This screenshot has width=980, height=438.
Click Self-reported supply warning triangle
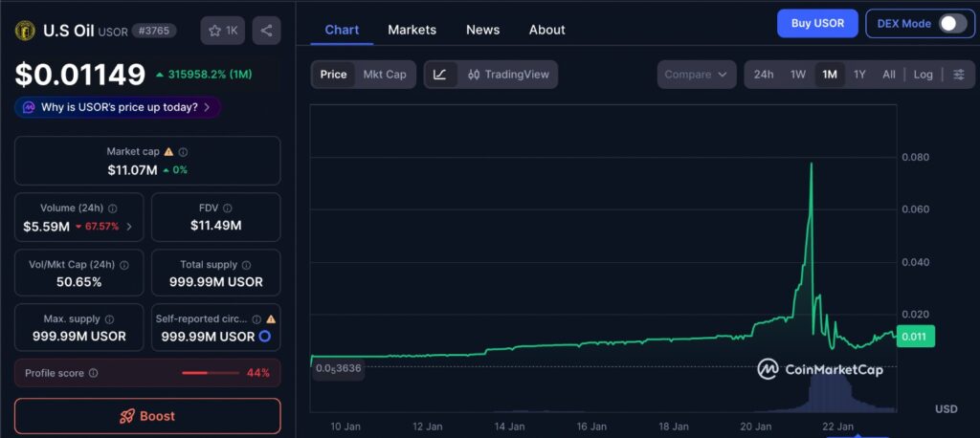coord(271,319)
